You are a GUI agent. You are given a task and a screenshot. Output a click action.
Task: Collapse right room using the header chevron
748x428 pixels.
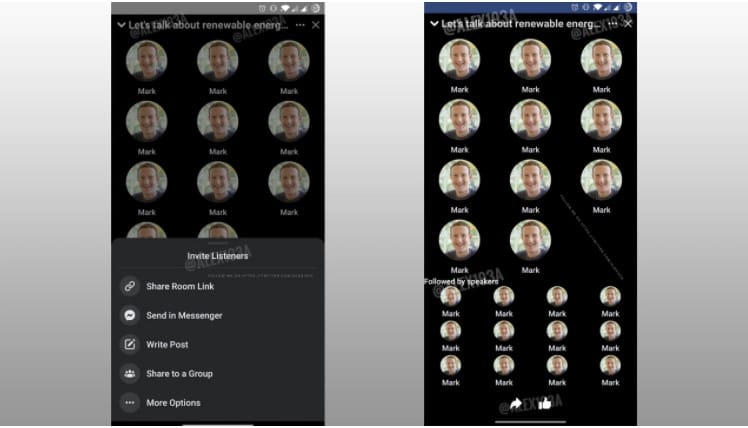(434, 23)
